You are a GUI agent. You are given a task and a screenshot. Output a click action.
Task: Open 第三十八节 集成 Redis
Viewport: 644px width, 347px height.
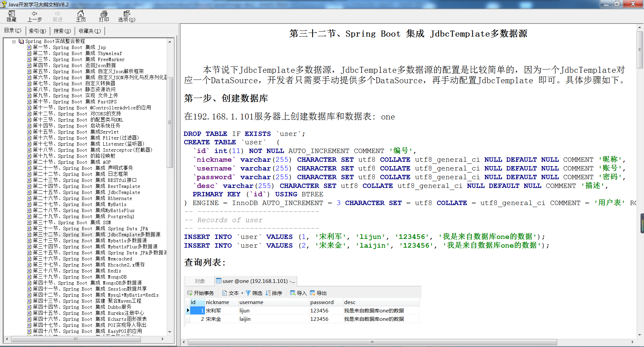[77, 271]
